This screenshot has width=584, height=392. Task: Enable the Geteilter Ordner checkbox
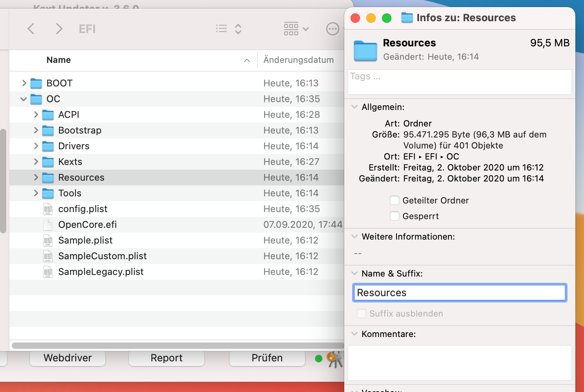[x=395, y=200]
